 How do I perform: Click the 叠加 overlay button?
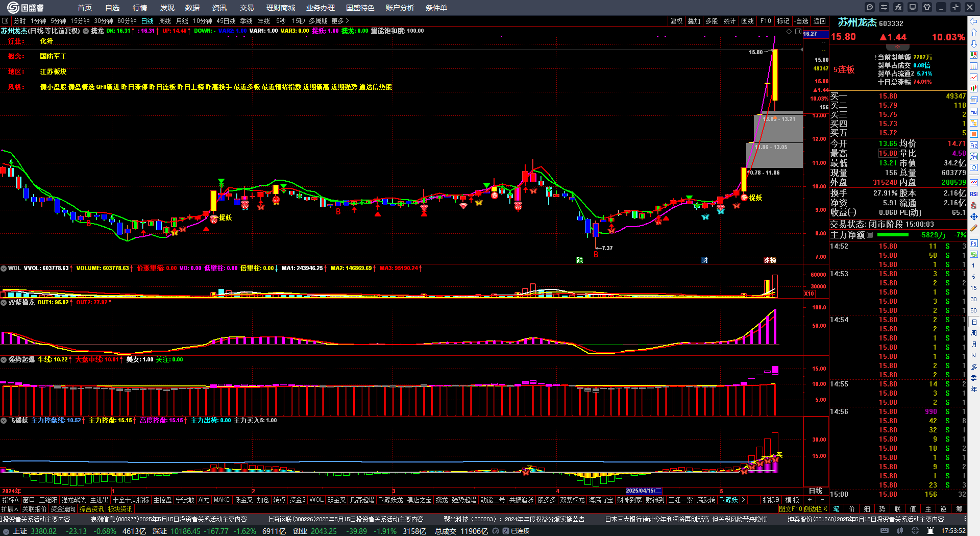[x=694, y=21]
